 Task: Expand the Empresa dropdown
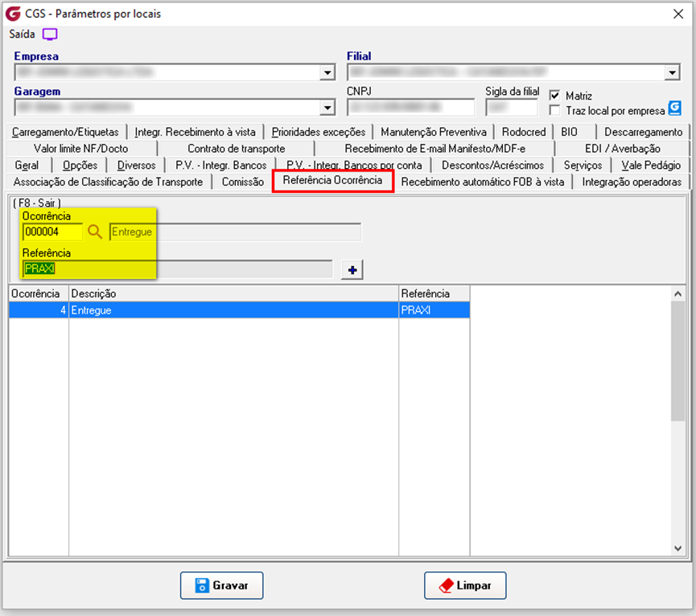tap(327, 72)
